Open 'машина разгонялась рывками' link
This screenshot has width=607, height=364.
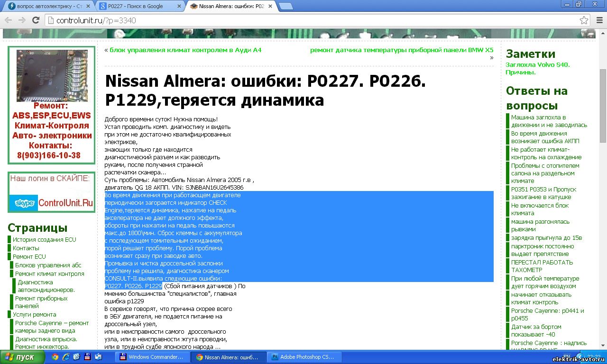click(x=541, y=225)
